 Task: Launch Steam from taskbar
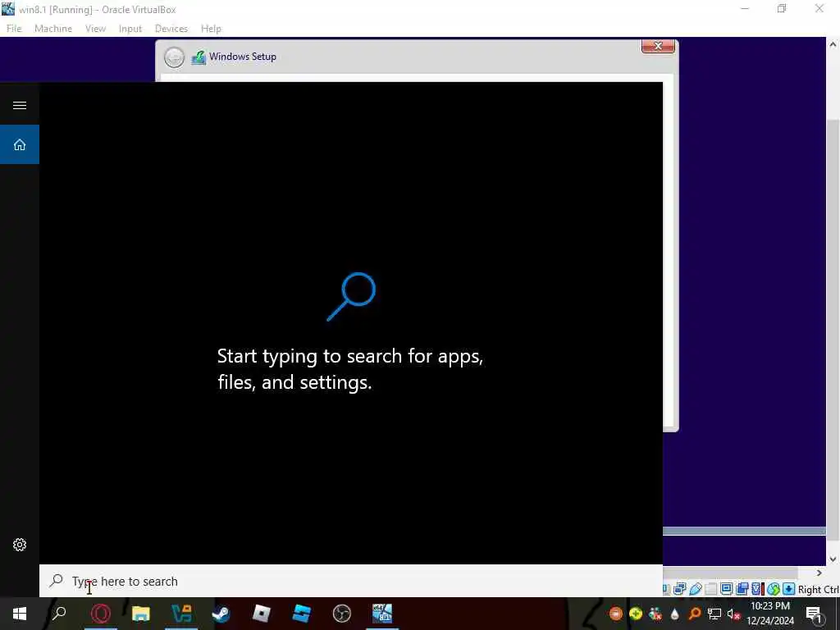[x=221, y=614]
